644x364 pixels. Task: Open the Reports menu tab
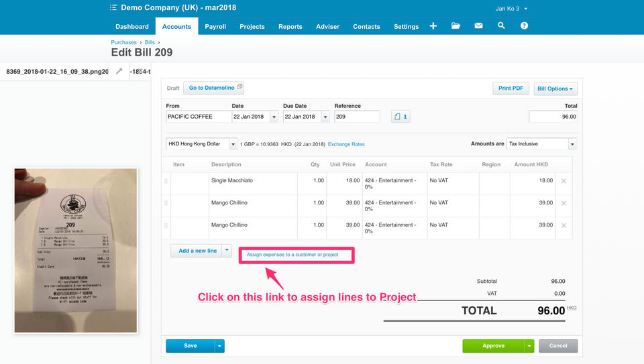(290, 26)
